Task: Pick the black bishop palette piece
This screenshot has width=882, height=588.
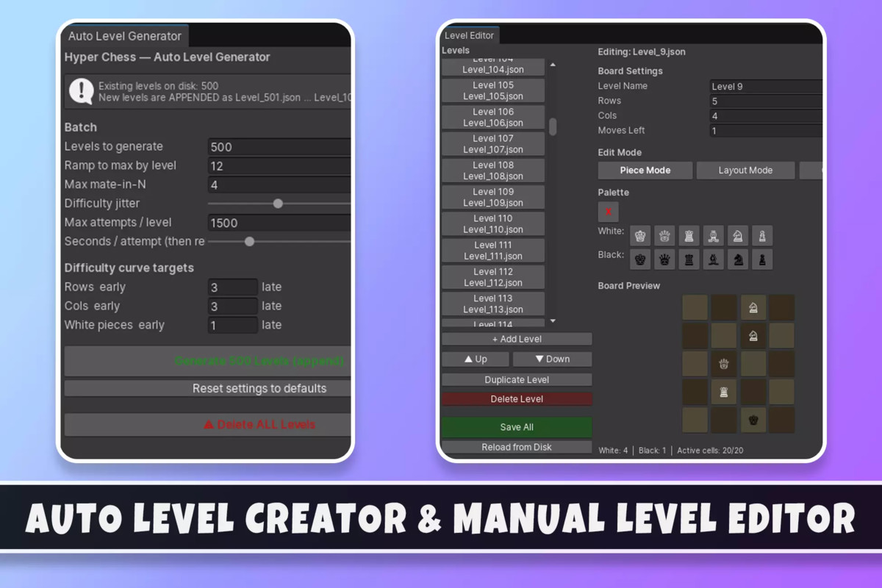Action: [714, 259]
